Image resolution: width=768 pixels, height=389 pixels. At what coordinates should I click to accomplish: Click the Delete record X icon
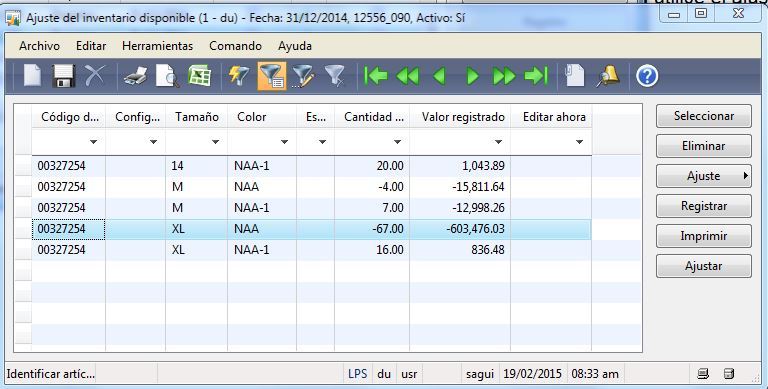click(x=95, y=76)
